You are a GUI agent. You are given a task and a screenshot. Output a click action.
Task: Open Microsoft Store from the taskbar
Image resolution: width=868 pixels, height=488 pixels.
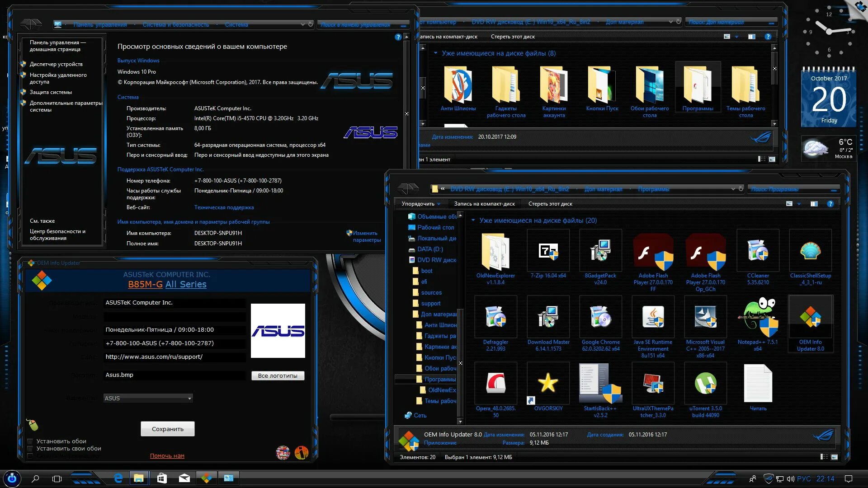pyautogui.click(x=162, y=478)
